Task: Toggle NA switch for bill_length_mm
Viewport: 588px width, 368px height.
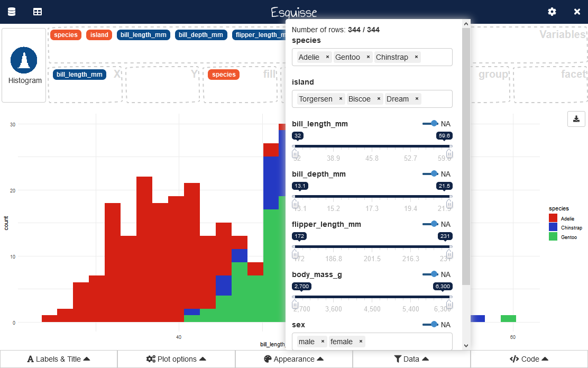Action: (430, 123)
